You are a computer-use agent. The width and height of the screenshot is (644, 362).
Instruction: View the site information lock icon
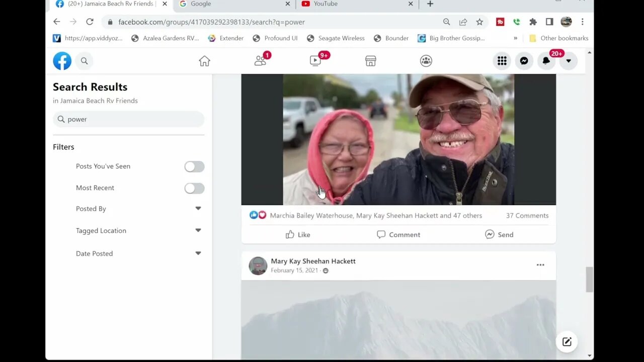point(110,22)
